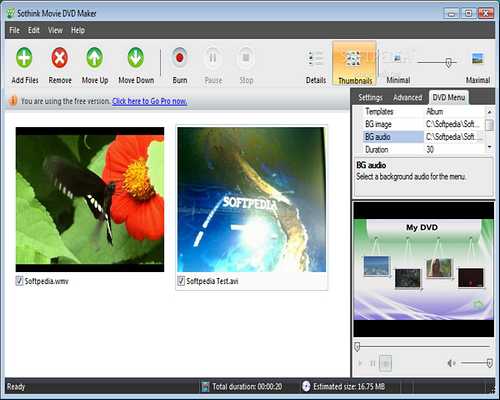500x400 pixels.
Task: Adjust the thumbnail size slider
Action: [448, 62]
